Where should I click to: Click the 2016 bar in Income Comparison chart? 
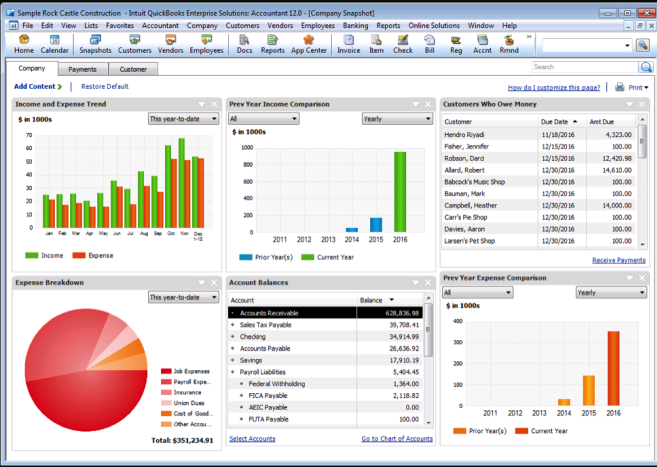(400, 192)
